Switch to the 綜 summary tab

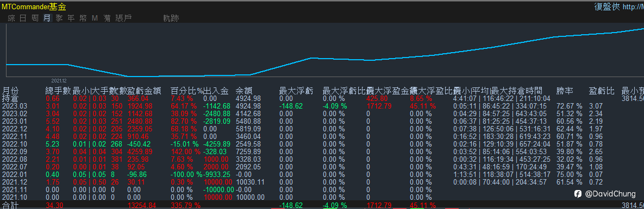click(11, 18)
